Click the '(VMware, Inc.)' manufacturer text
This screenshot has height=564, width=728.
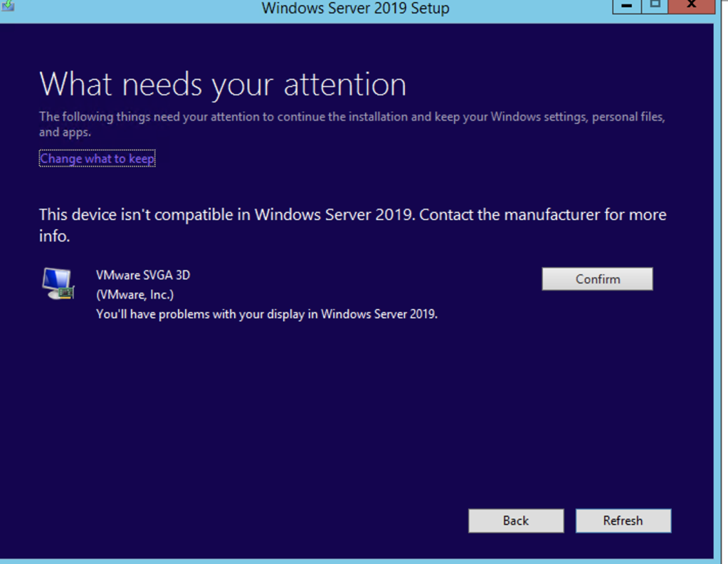134,295
